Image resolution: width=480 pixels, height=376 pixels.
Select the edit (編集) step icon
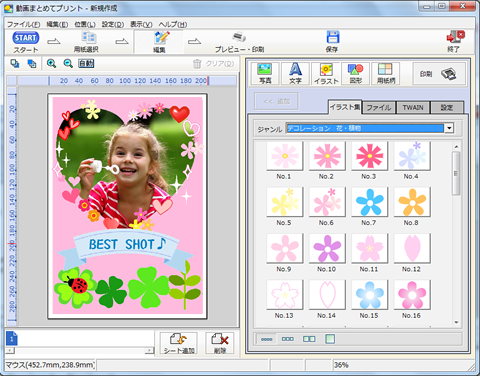click(x=159, y=42)
